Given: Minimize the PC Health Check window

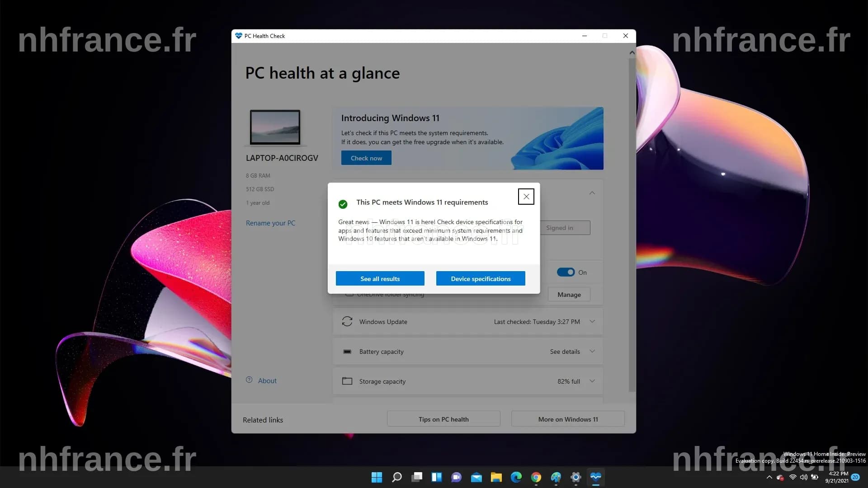Looking at the screenshot, I should pyautogui.click(x=584, y=36).
